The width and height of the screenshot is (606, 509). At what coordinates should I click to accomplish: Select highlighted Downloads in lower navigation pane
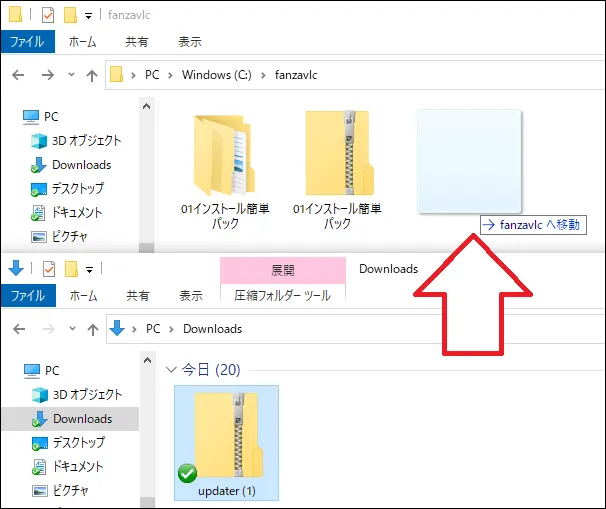click(x=71, y=419)
